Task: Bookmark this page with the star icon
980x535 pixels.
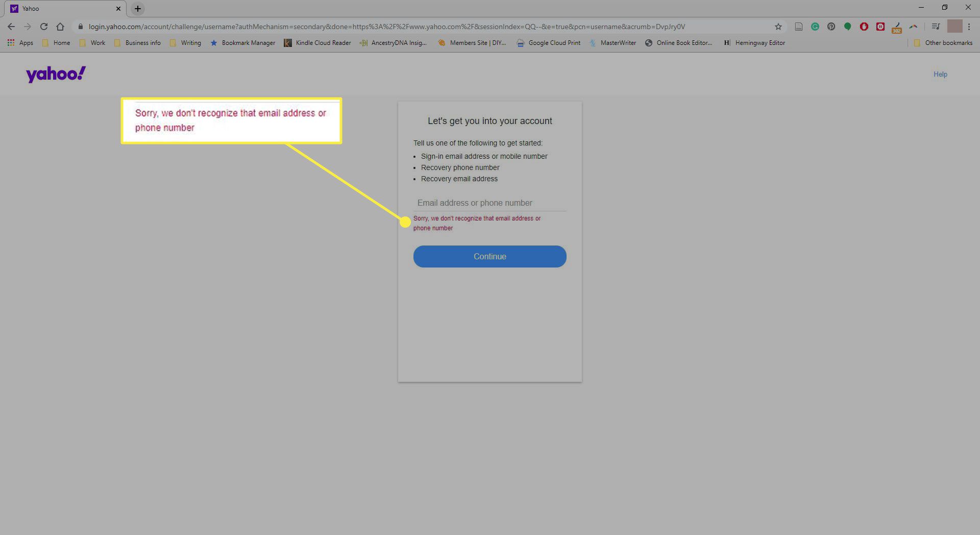Action: pos(778,27)
